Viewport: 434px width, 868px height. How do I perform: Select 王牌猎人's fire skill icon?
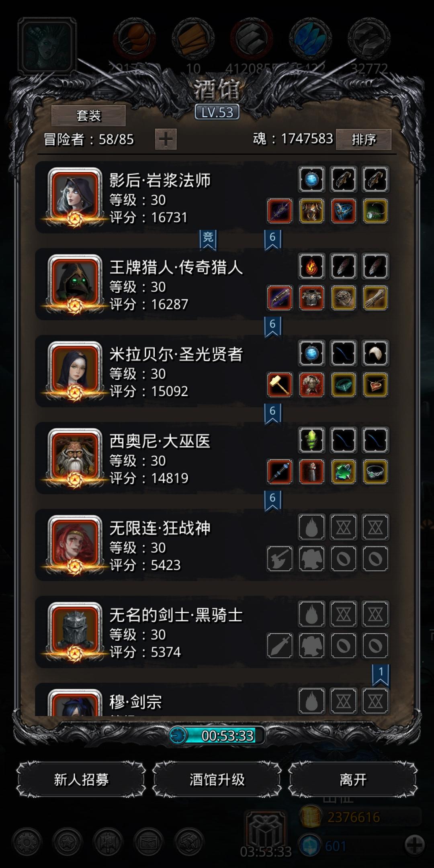311,266
